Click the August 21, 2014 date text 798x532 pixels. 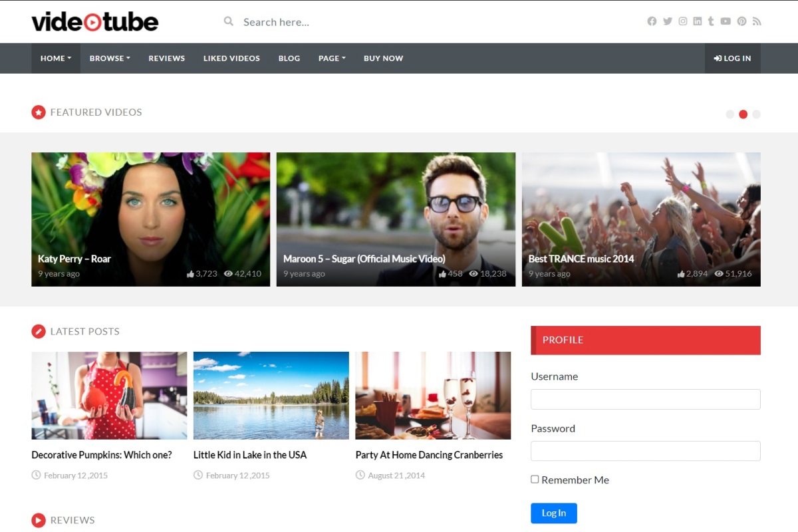click(396, 475)
